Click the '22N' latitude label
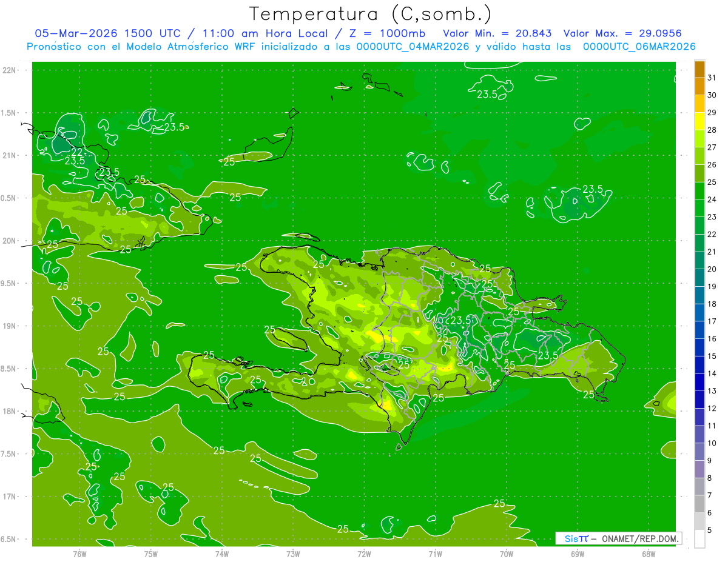Viewport: 728px width, 562px height. [9, 70]
